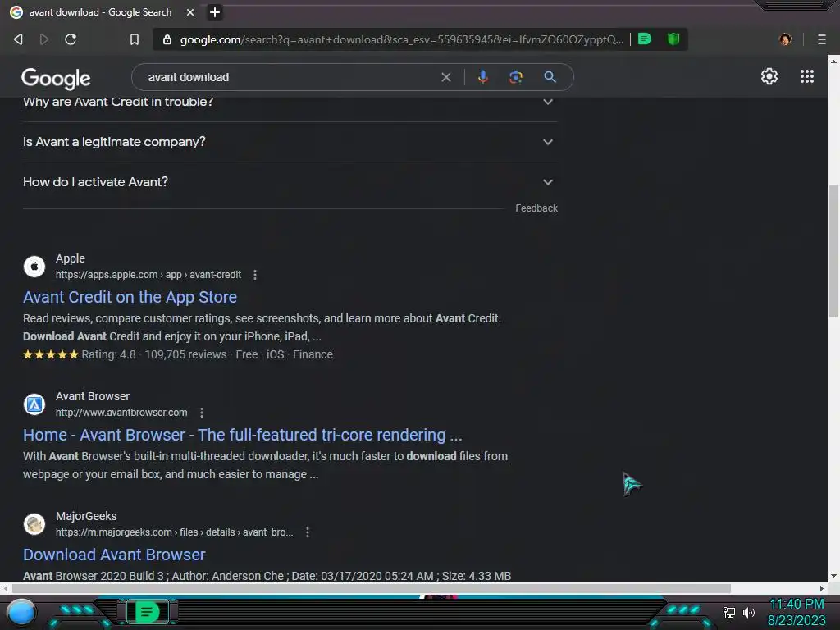Open the volume speaker icon in tray

tap(749, 612)
